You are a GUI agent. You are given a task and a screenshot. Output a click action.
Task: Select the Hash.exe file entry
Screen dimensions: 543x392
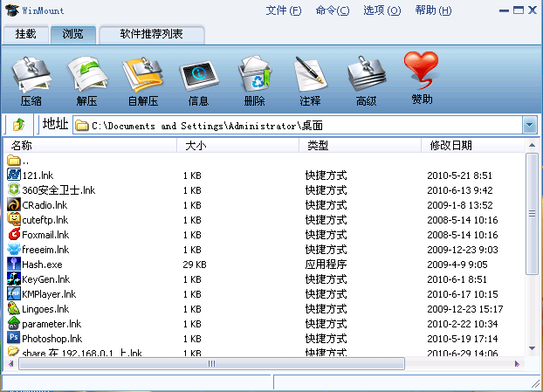click(42, 264)
